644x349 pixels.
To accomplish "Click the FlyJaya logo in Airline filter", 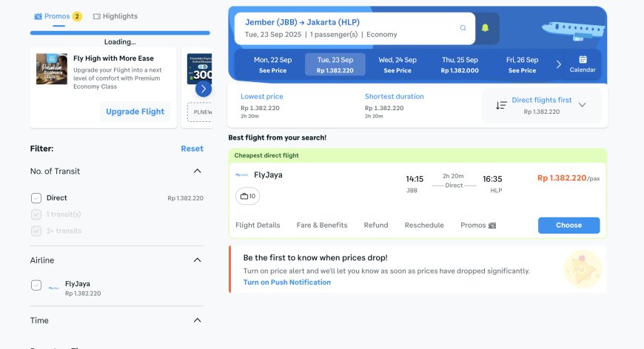I will pos(54,288).
